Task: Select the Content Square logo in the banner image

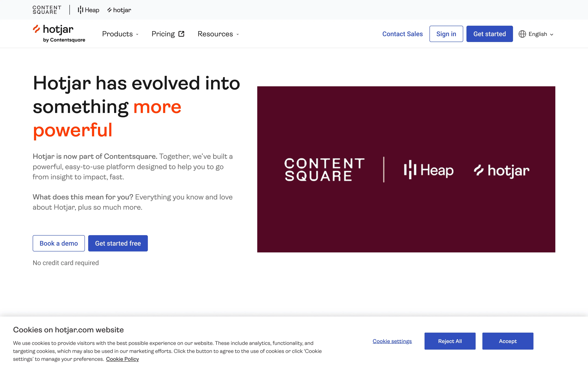Action: click(324, 170)
